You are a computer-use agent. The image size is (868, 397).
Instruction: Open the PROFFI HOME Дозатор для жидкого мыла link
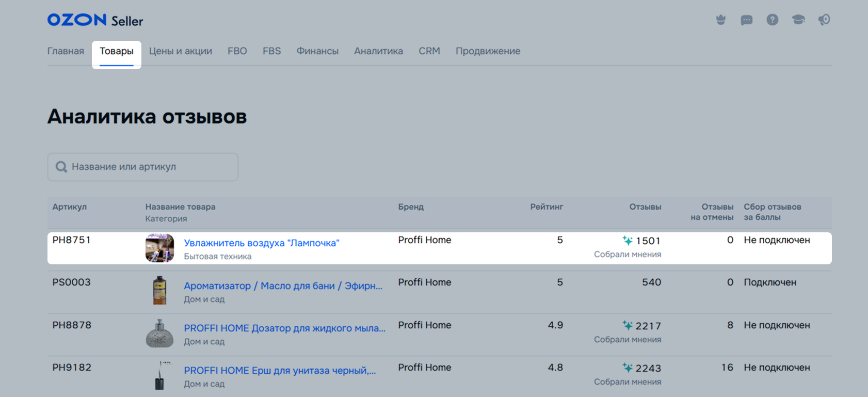[285, 328]
